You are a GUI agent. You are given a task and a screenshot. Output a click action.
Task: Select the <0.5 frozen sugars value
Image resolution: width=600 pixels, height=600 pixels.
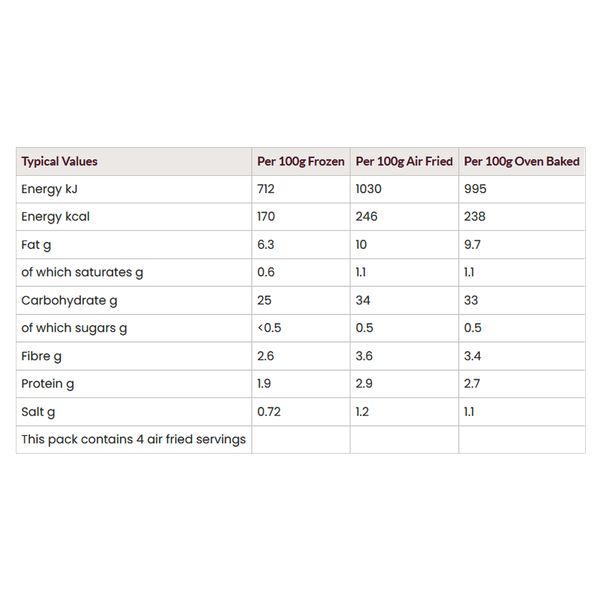(x=269, y=328)
